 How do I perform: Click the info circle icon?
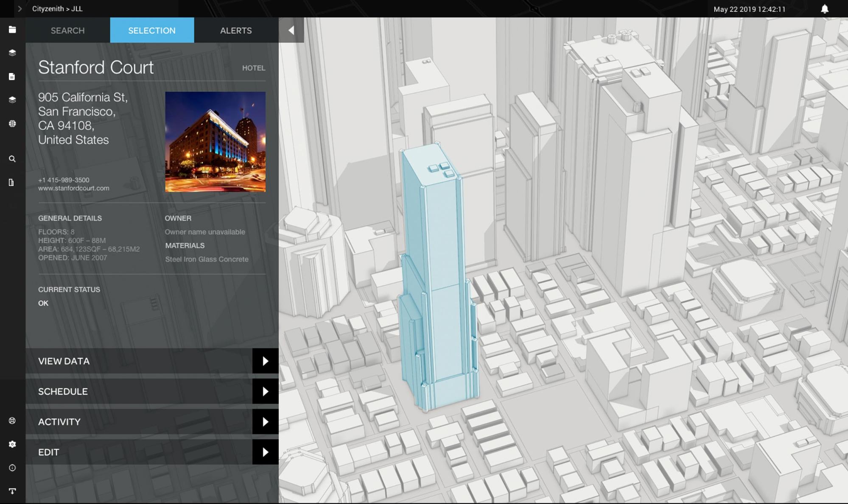pos(12,468)
